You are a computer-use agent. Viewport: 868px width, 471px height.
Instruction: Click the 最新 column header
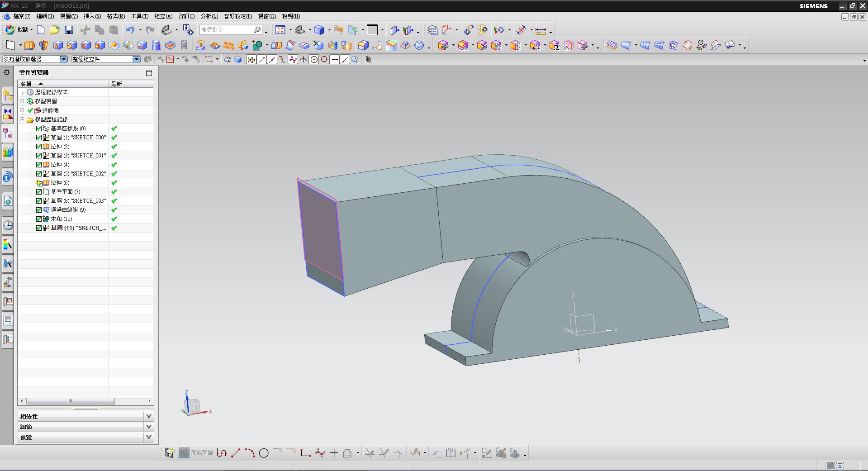(x=131, y=84)
